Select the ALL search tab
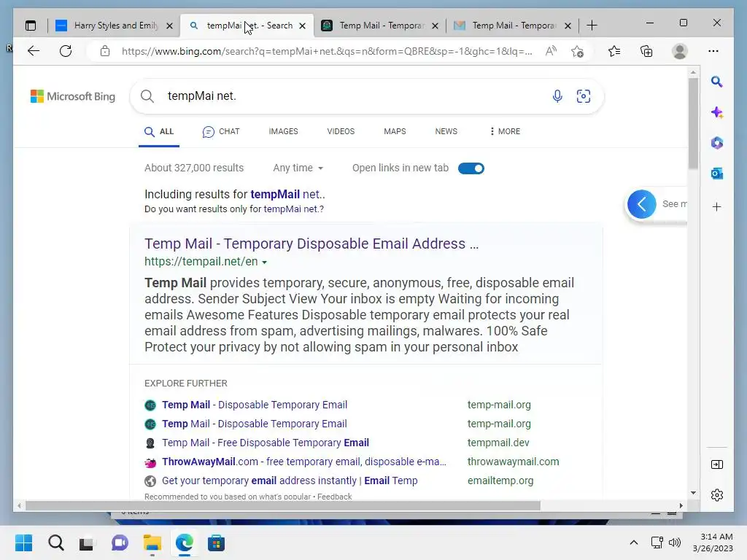 click(159, 131)
